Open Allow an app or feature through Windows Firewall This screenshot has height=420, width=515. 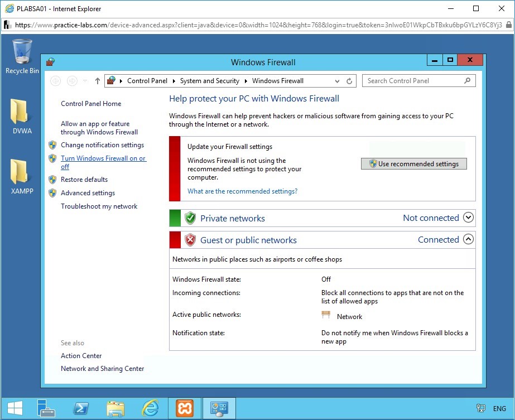point(99,128)
